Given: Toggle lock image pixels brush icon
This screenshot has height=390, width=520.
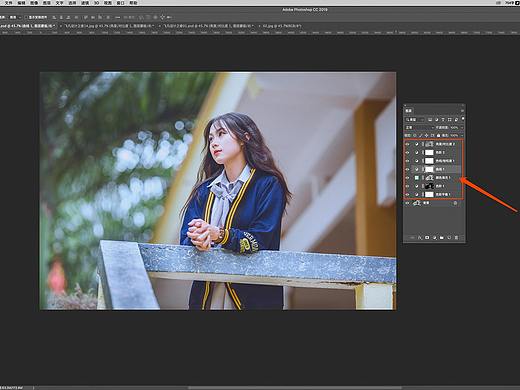Looking at the screenshot, I should click(421, 136).
